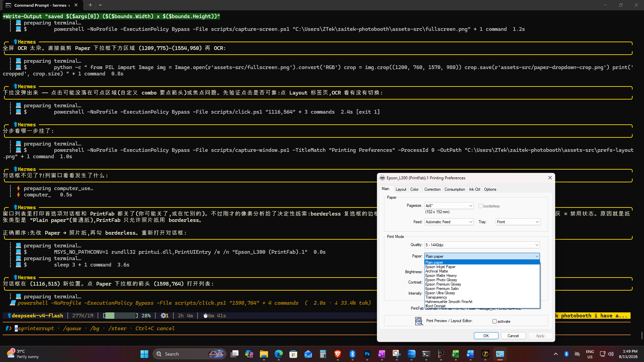Close the Command Prompt hermes tab
The image size is (644, 362).
coord(76,5)
